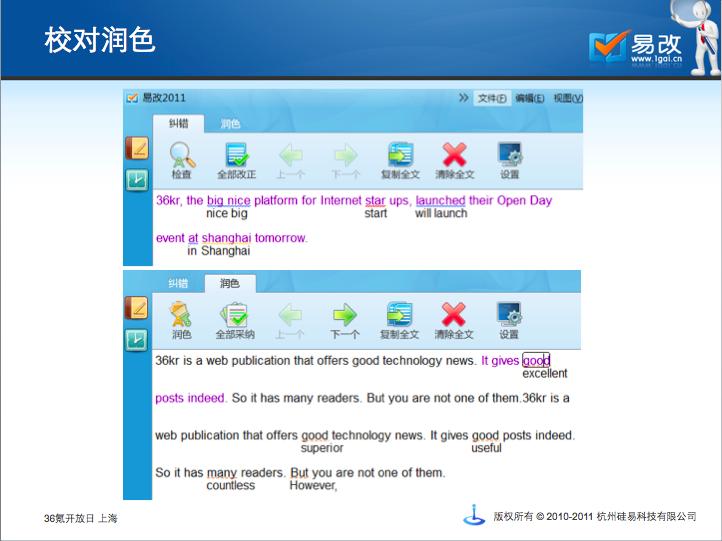Screen dimensions: 722x541
Task: Accept the suggestion "useful"
Action: point(486,448)
